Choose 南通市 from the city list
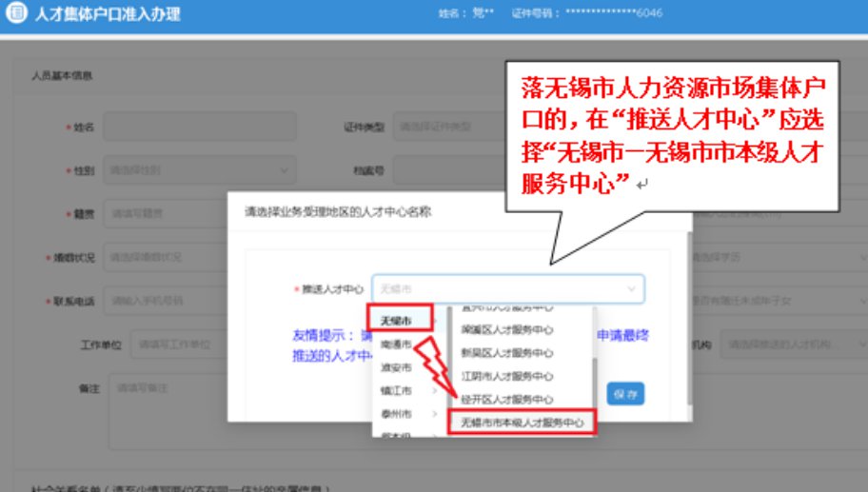This screenshot has height=492, width=868. click(x=395, y=344)
